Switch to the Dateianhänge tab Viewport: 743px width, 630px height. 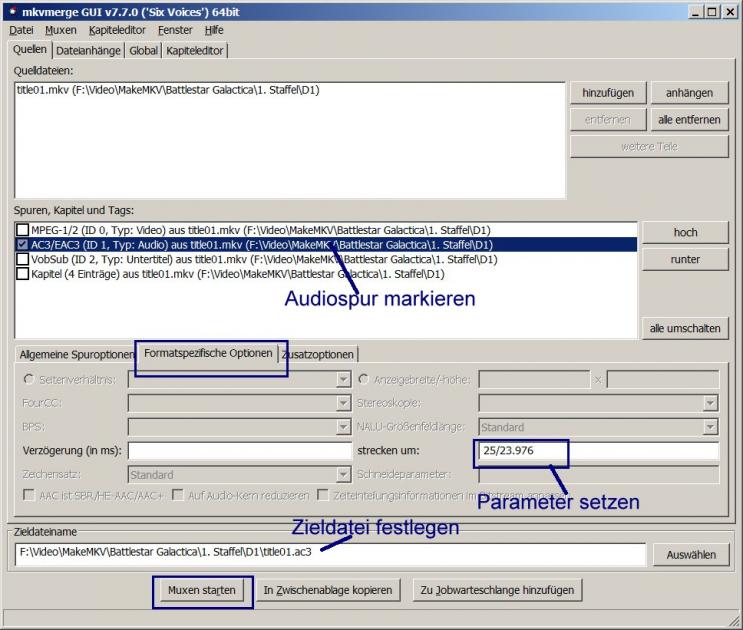(88, 51)
